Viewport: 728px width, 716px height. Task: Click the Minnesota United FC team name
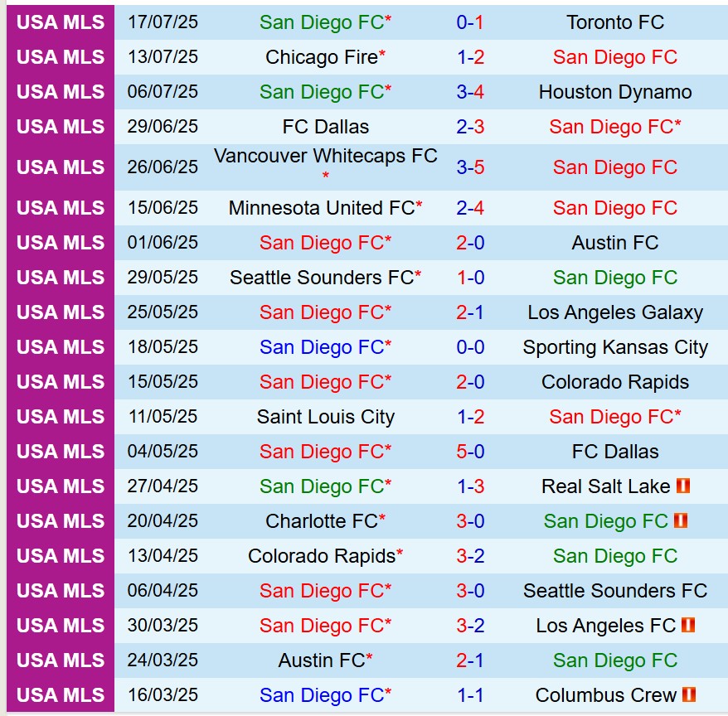(321, 208)
